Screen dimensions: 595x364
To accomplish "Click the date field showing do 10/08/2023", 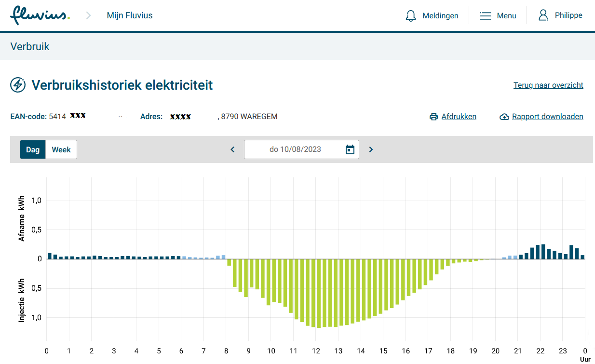I will (x=295, y=149).
